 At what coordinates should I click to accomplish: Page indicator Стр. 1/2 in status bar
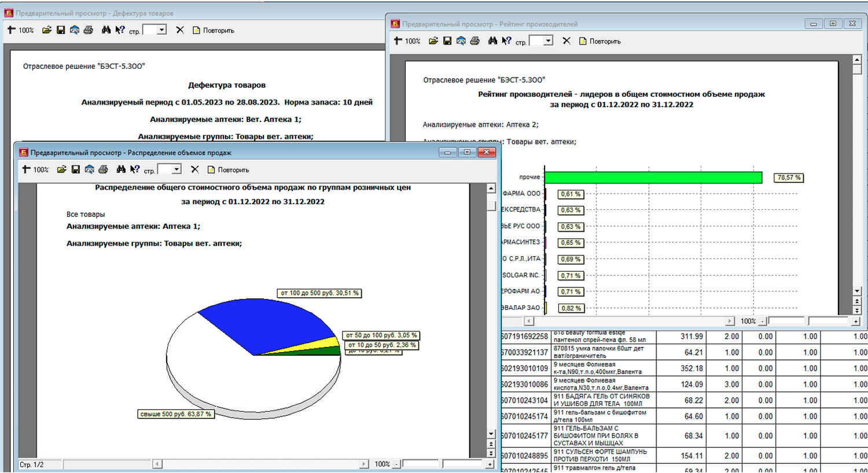pos(32,464)
